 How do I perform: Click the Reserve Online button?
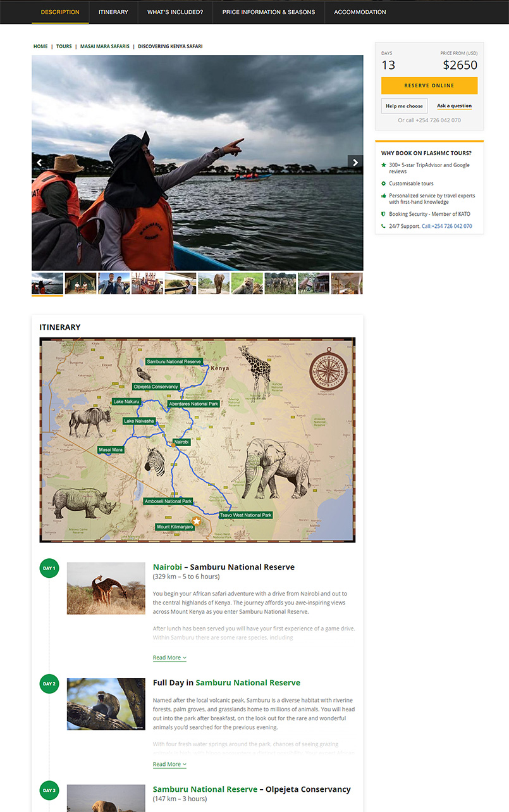tap(429, 85)
